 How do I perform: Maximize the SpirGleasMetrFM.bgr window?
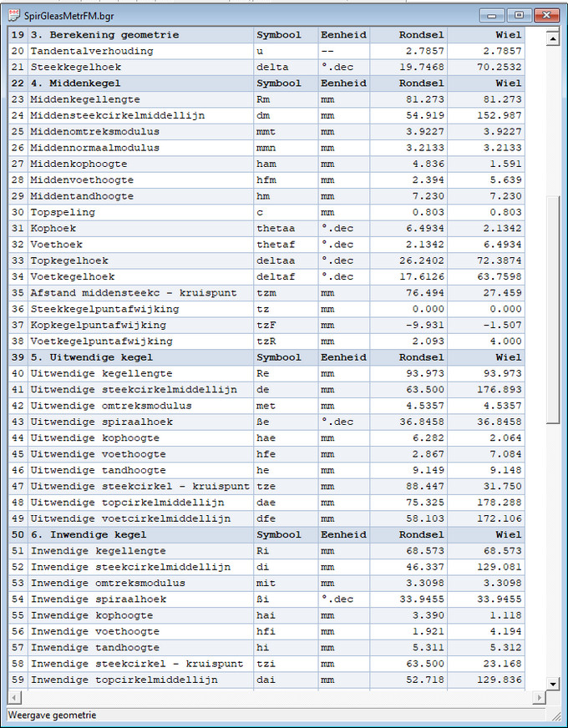click(519, 15)
